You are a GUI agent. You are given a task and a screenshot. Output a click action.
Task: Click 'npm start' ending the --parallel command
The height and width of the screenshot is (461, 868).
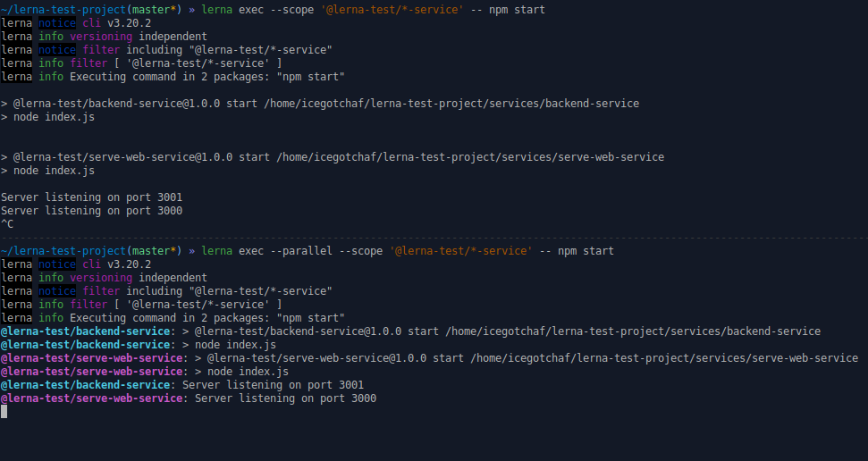(x=586, y=251)
